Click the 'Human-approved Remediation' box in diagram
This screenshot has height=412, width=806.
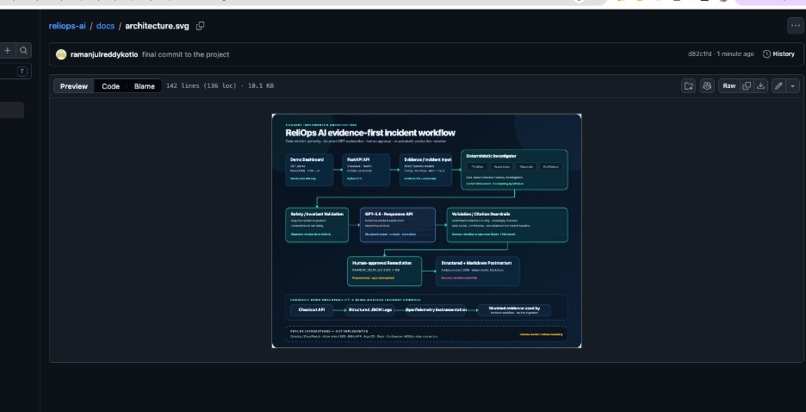click(384, 271)
